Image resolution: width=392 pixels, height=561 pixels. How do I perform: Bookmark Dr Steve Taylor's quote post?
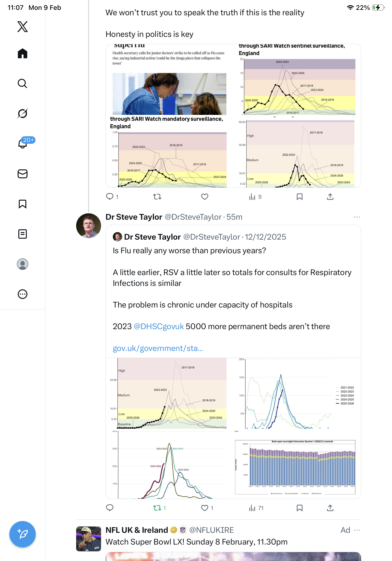click(x=299, y=508)
